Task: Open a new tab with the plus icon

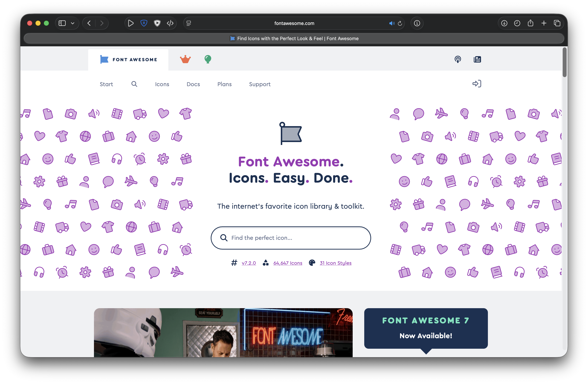Action: coord(544,23)
